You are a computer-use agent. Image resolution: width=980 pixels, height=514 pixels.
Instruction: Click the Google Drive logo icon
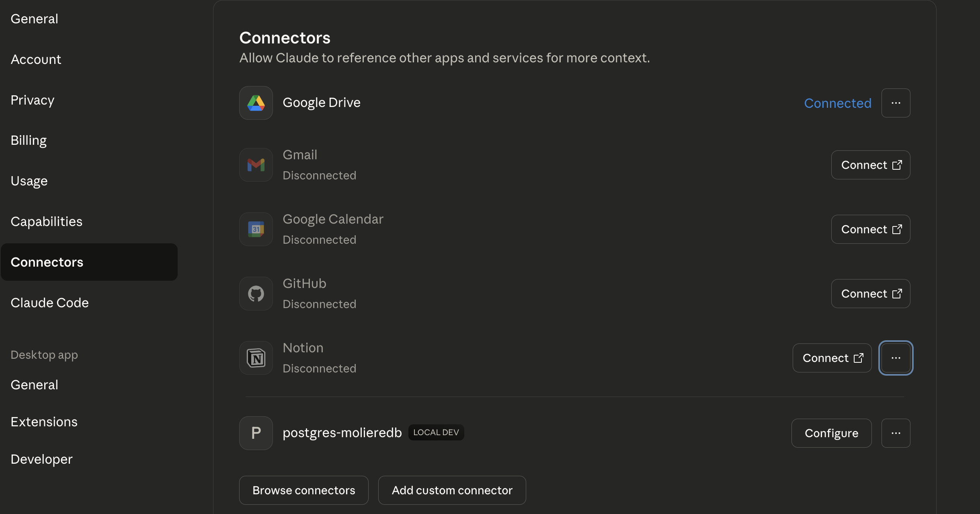(256, 103)
